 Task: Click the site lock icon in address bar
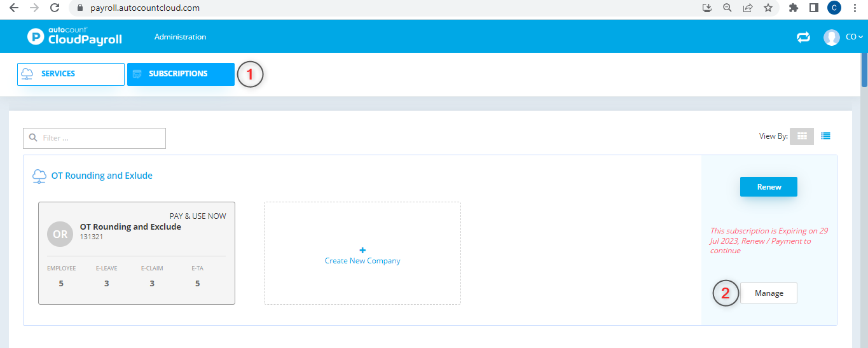coord(79,8)
